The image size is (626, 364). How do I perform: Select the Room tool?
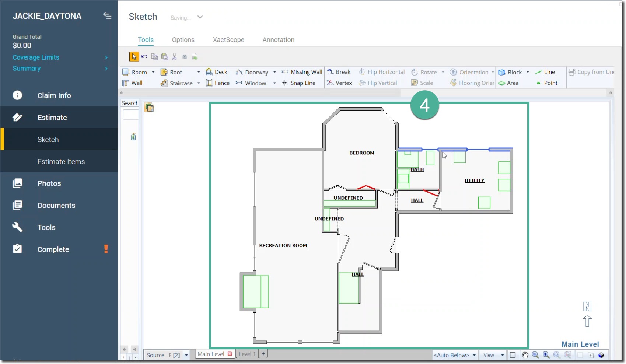(135, 72)
